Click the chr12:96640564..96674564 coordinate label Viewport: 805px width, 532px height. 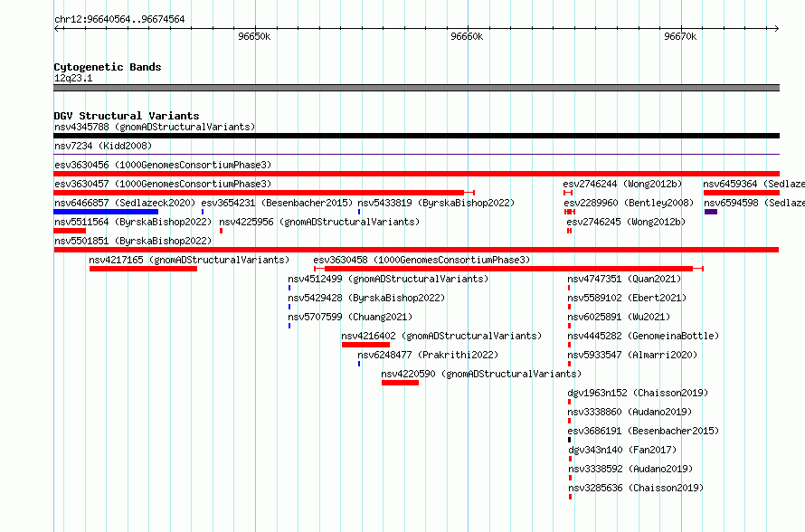pyautogui.click(x=119, y=19)
